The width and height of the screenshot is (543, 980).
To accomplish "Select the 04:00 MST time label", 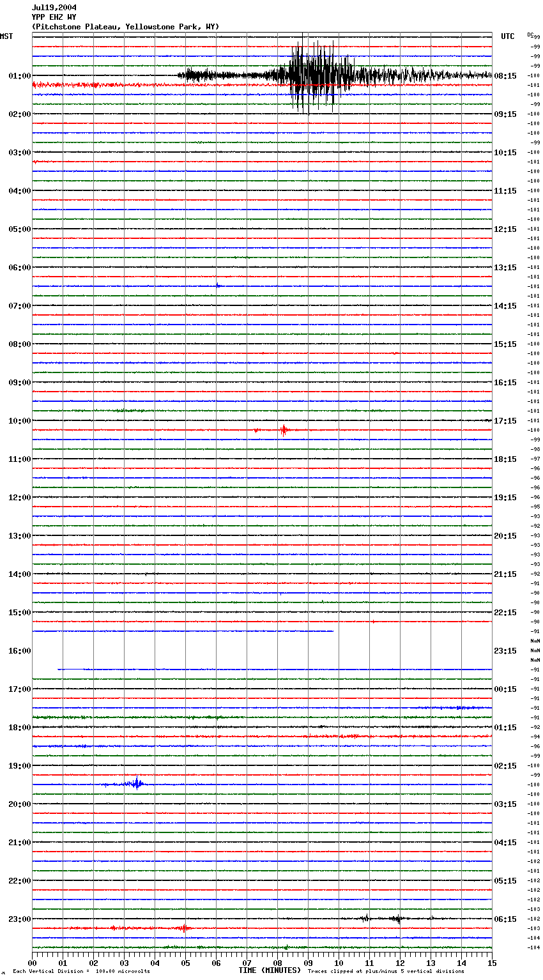I will tap(20, 191).
